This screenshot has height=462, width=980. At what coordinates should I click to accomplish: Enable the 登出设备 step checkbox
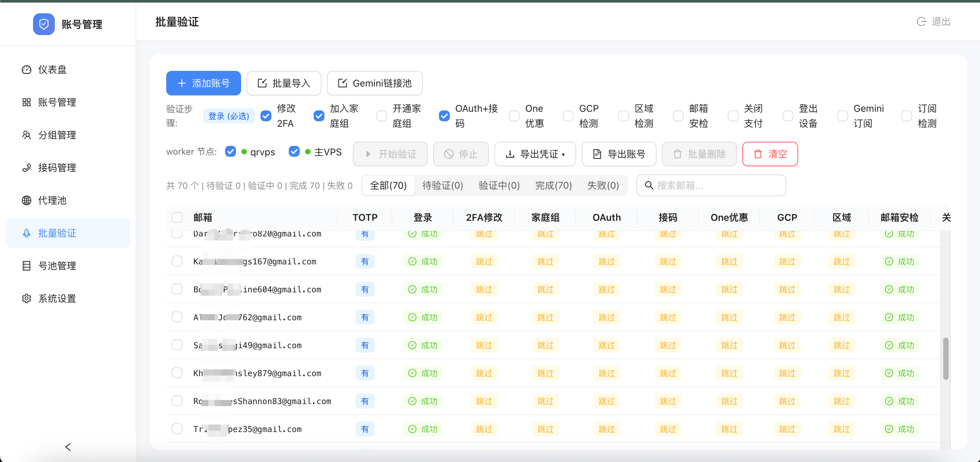point(788,116)
